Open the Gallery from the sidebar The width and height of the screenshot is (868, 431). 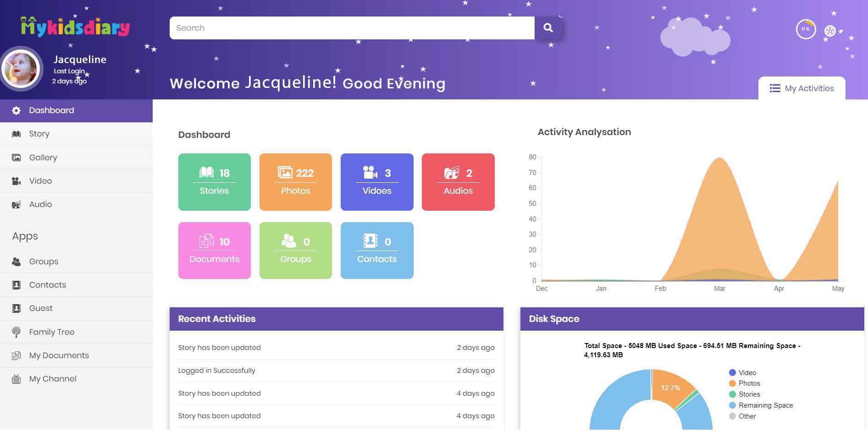[43, 157]
